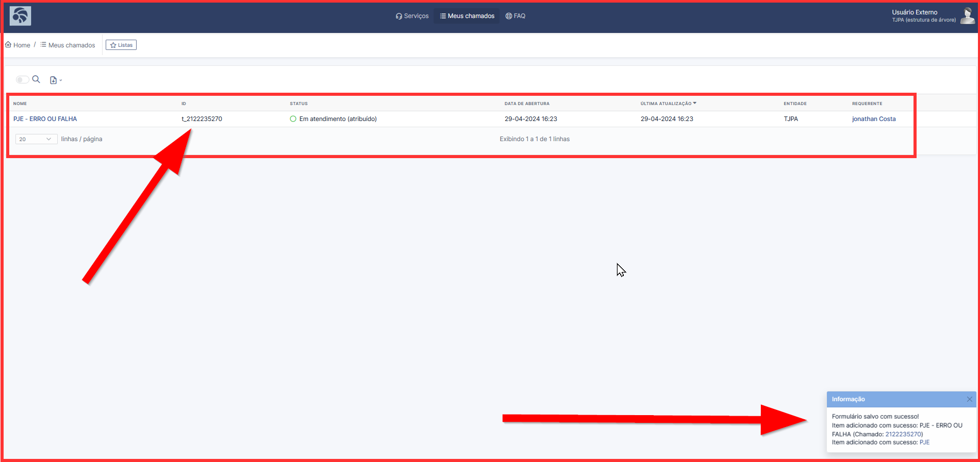Go to Home breadcrumb
This screenshot has height=462, width=980.
(18, 45)
